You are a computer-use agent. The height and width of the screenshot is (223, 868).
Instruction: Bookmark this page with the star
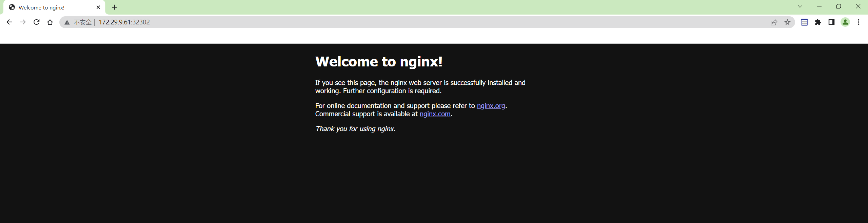(787, 22)
